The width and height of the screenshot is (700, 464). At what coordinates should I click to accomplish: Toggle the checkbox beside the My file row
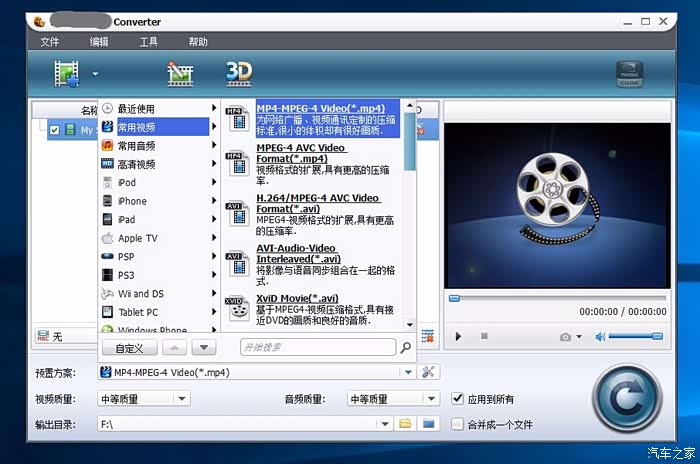(x=55, y=130)
